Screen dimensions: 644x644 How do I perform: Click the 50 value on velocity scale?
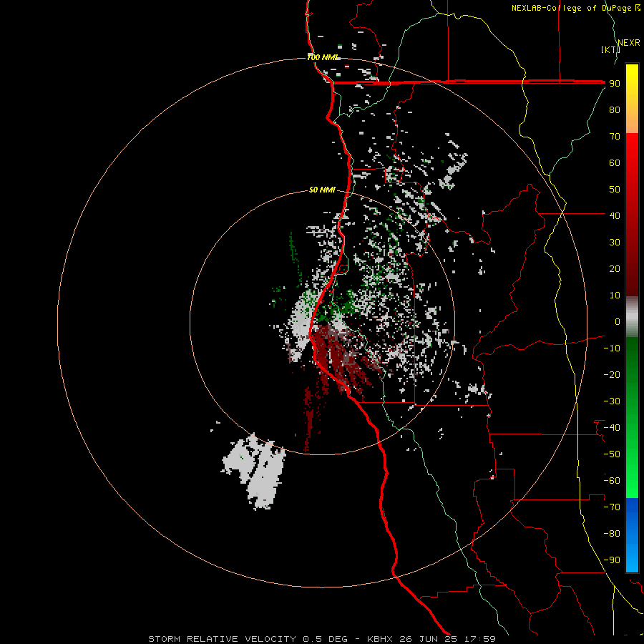615,190
